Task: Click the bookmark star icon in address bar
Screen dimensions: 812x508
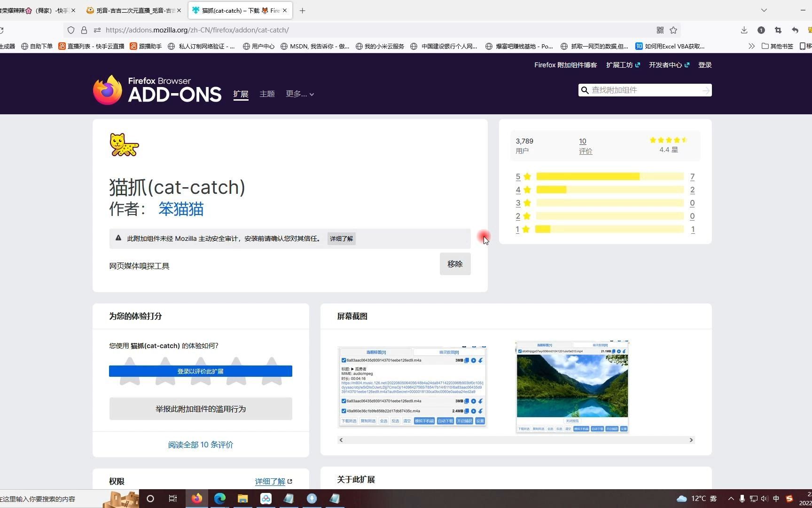Action: coord(673,30)
